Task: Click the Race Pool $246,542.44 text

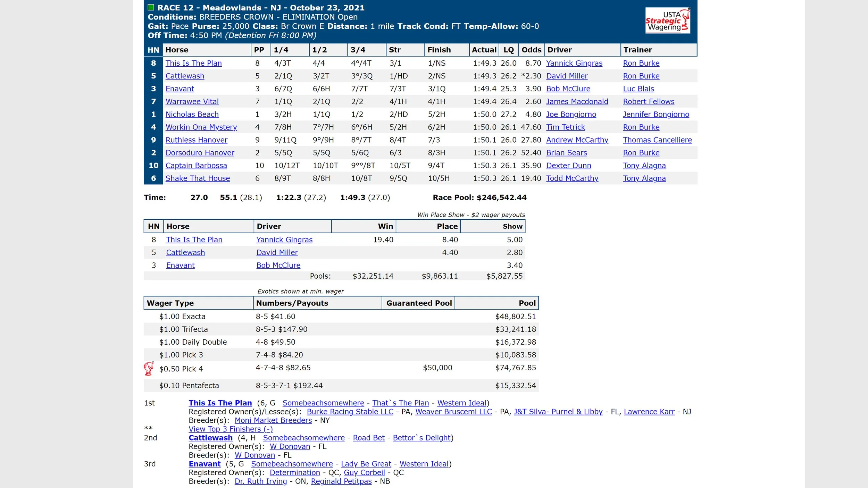Action: [x=479, y=197]
